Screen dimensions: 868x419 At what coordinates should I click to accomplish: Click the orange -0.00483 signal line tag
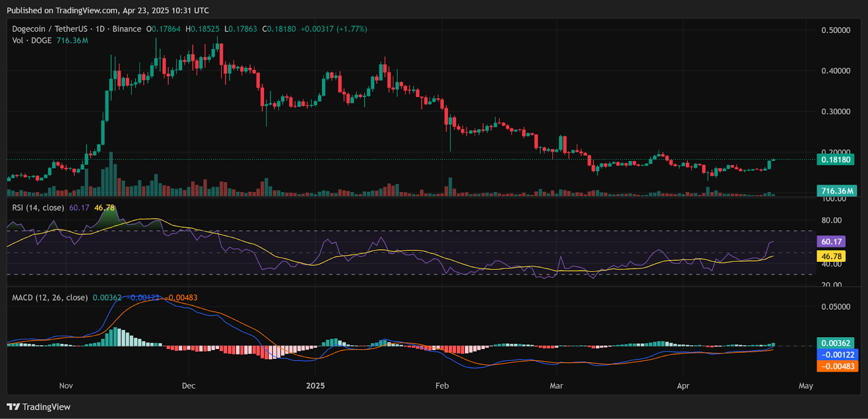pyautogui.click(x=838, y=366)
